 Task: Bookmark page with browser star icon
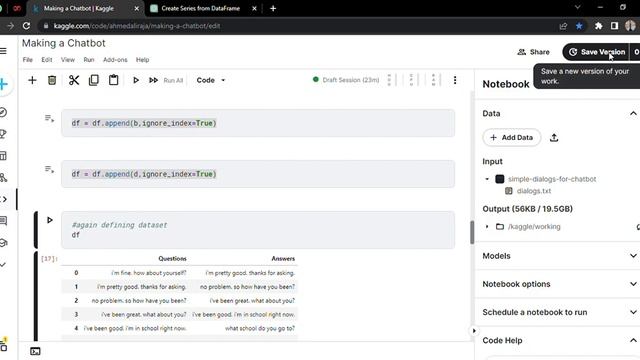point(579,26)
